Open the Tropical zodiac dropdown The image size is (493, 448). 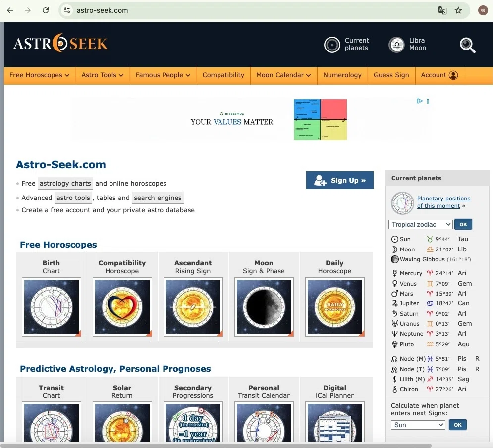click(421, 225)
